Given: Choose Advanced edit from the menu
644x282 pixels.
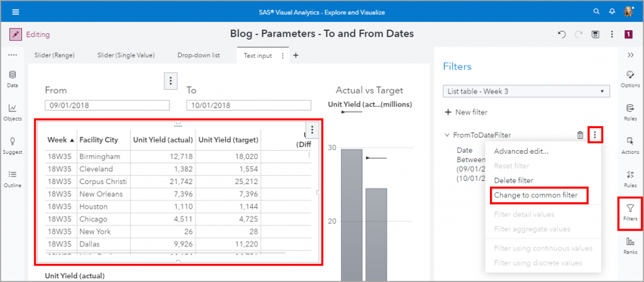Looking at the screenshot, I should click(521, 151).
